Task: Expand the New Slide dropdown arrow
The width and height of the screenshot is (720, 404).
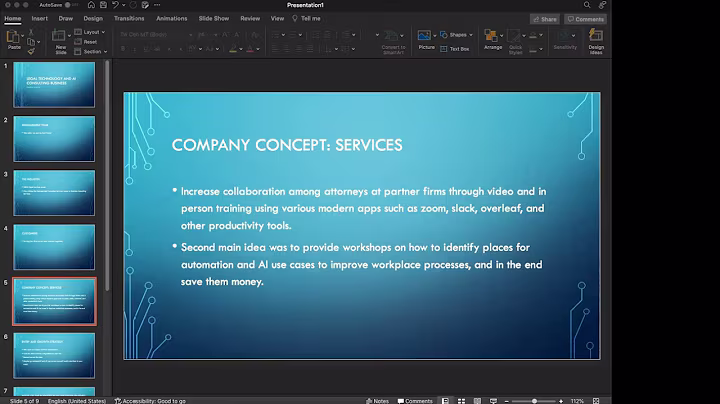Action: (x=69, y=36)
